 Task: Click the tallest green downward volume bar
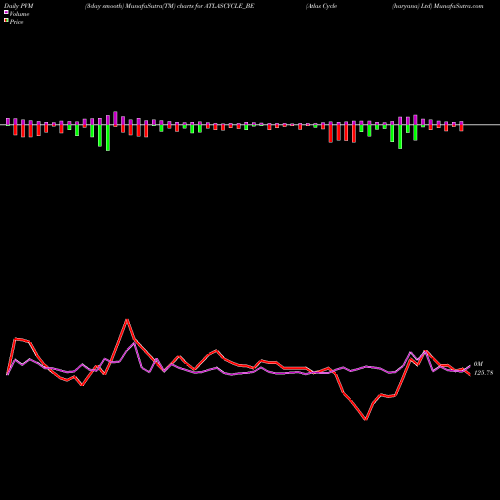coord(108,138)
